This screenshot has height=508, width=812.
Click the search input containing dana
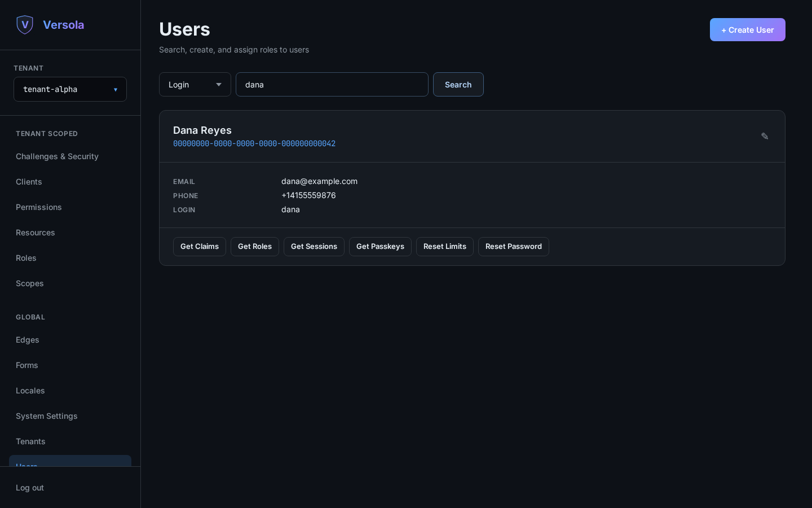pos(332,85)
